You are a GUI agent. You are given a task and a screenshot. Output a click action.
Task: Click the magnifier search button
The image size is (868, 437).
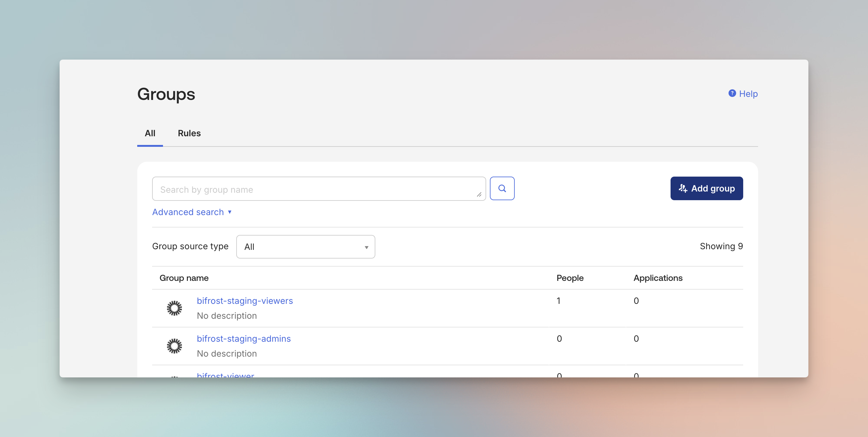tap(502, 188)
